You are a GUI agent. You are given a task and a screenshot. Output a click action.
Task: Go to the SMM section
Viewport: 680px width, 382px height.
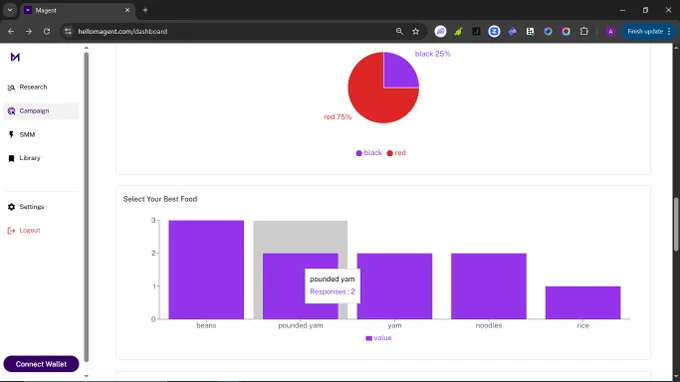(x=41, y=135)
